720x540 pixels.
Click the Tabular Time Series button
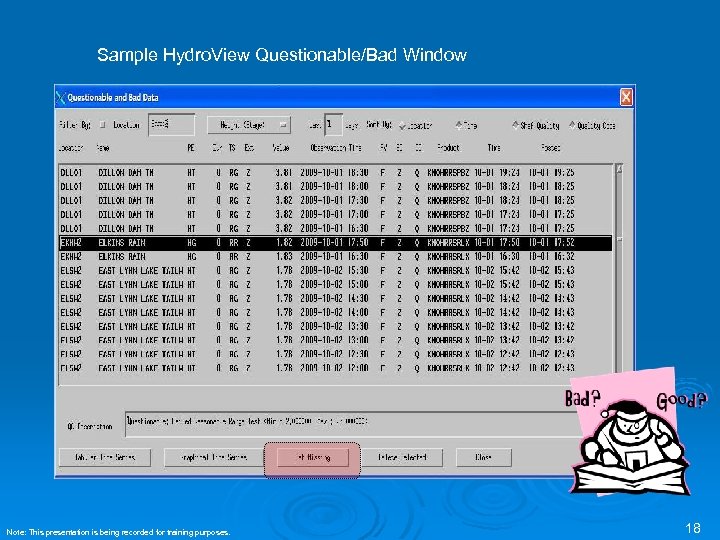click(105, 457)
